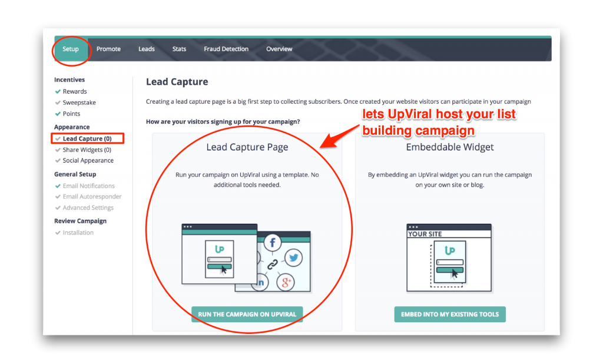Click the Appearance section header
Screen dimensions: 603x364
(72, 127)
